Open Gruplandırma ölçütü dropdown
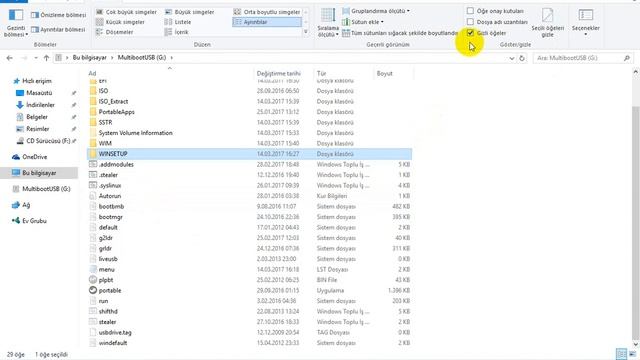This screenshot has width=640, height=360. 376,11
